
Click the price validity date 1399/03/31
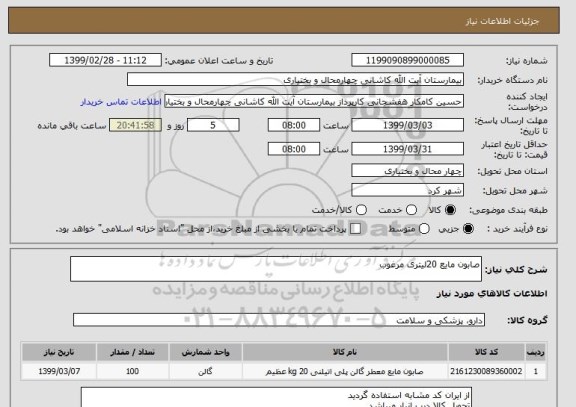(x=407, y=149)
